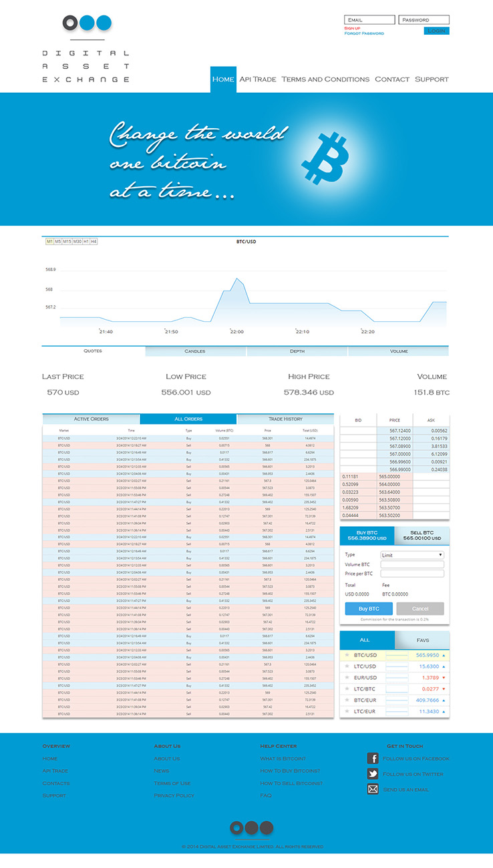Switch chart to Volume tab
The image size is (493, 868).
tap(399, 351)
